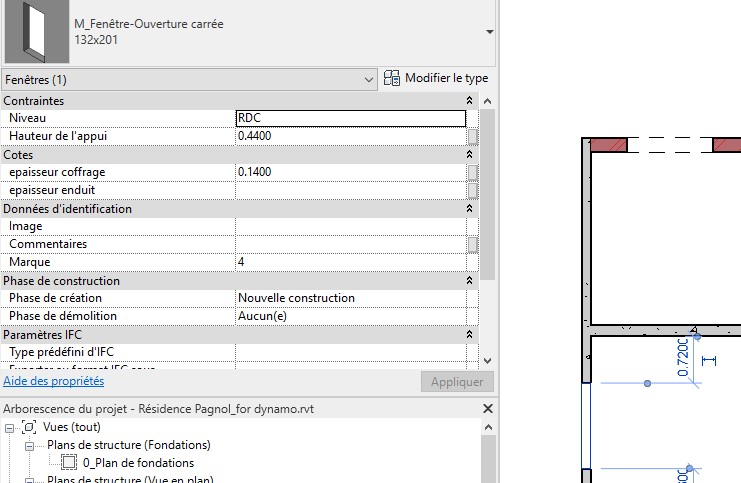
Task: Click the Modifier le type label
Action: tap(447, 78)
